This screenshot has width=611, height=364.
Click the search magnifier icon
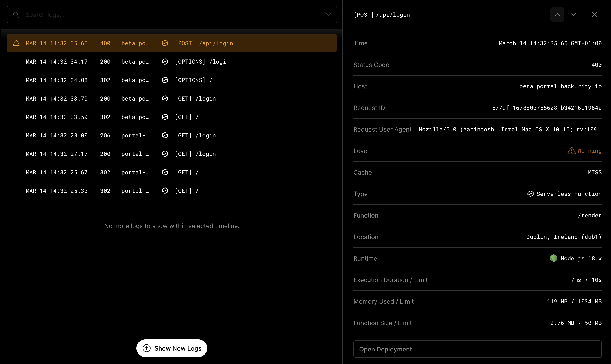16,14
